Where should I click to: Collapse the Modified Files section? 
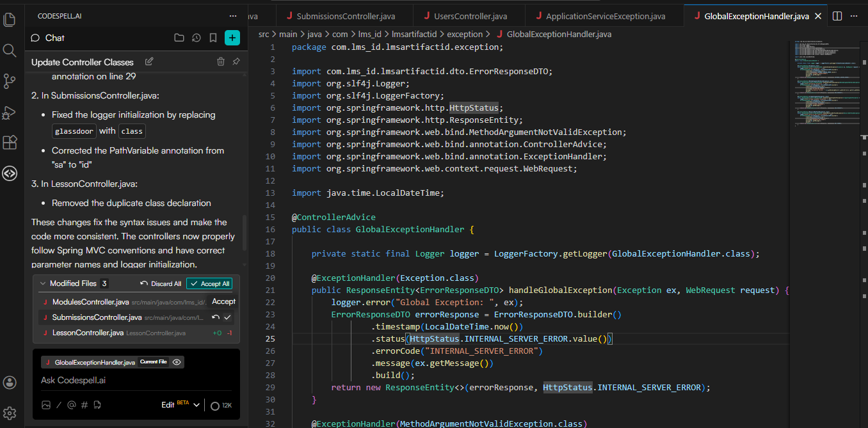point(43,283)
